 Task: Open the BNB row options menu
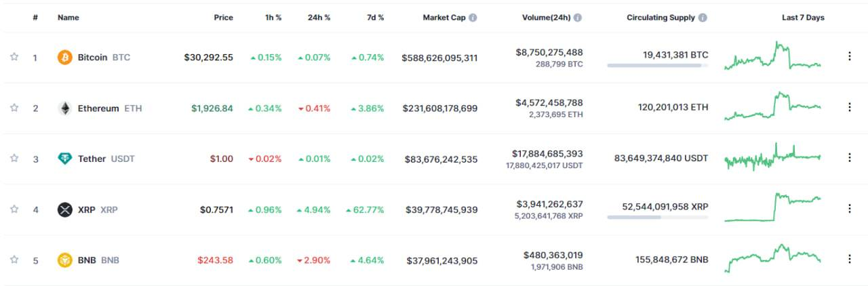tap(849, 259)
